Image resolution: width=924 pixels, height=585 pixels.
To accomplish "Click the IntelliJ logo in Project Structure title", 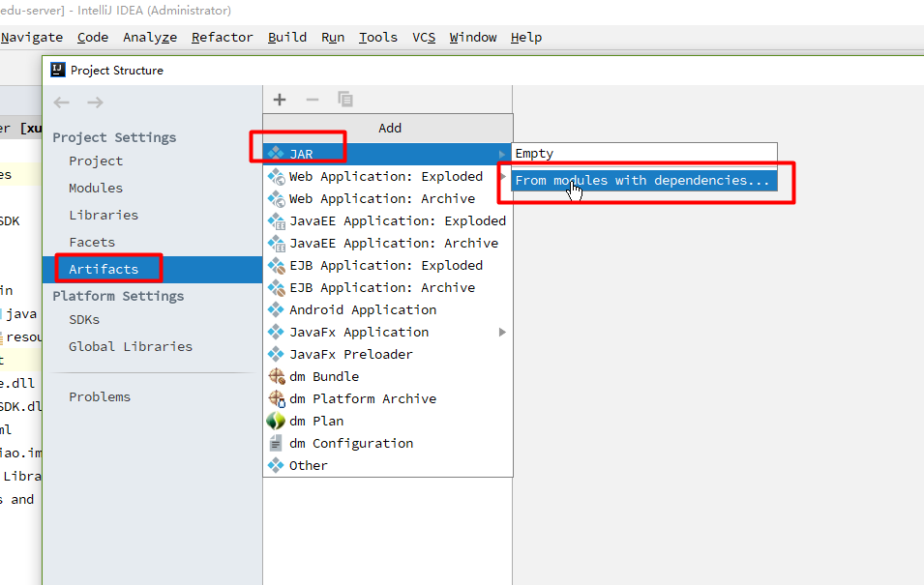I will pyautogui.click(x=58, y=70).
